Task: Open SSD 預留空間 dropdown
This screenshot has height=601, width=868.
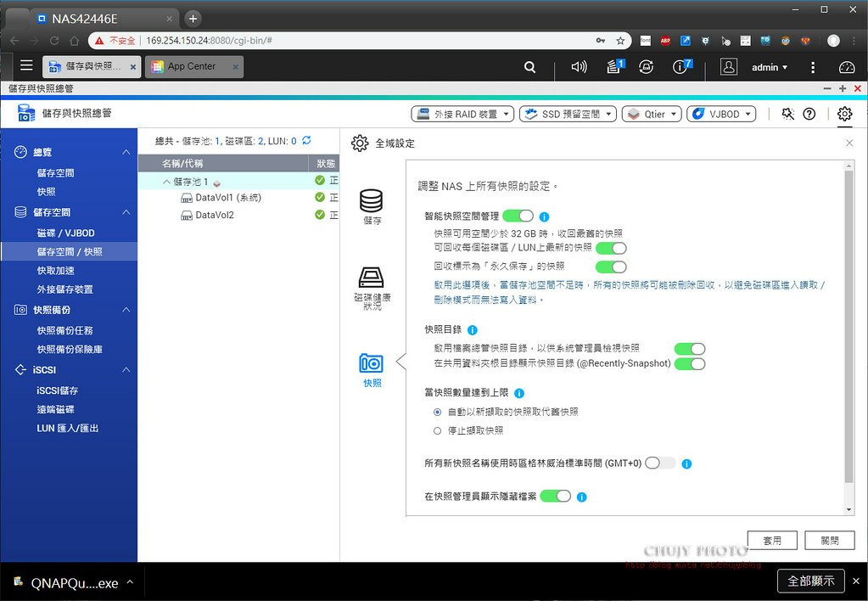Action: coord(568,114)
